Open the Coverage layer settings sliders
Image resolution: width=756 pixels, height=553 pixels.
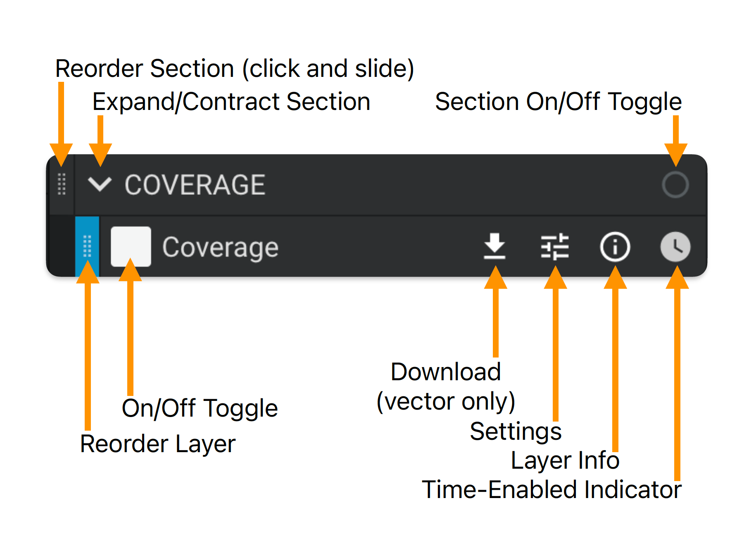pos(555,247)
